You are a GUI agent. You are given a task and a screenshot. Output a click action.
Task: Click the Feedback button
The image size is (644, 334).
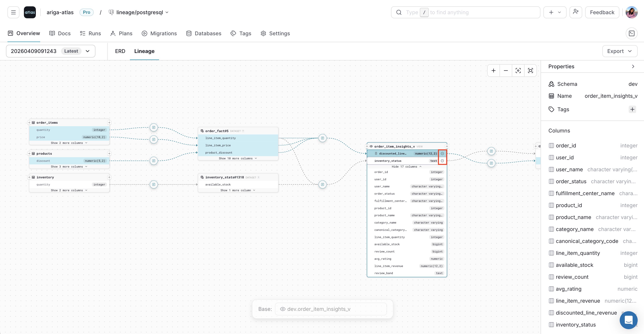[x=602, y=12]
